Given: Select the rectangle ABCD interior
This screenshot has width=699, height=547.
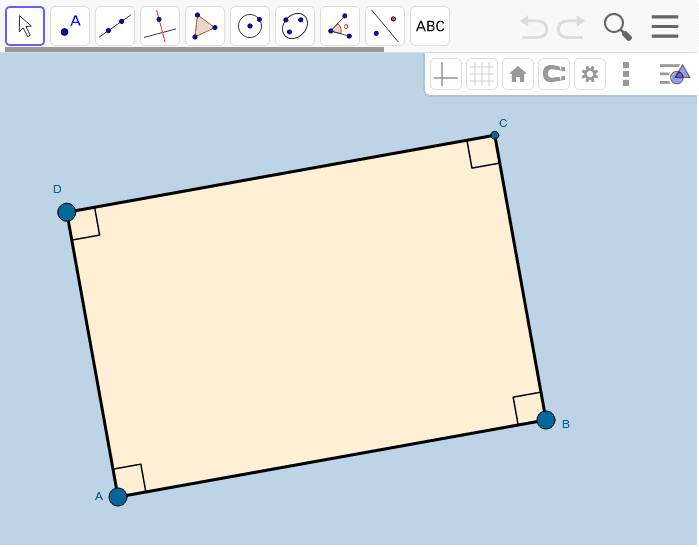Looking at the screenshot, I should pyautogui.click(x=306, y=316).
